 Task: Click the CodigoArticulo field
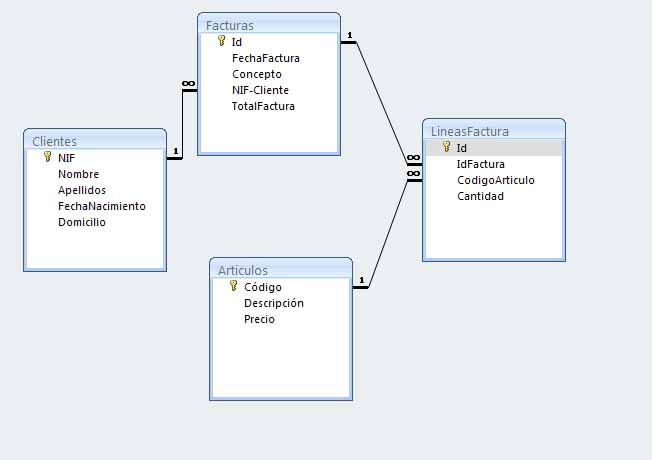coord(495,180)
